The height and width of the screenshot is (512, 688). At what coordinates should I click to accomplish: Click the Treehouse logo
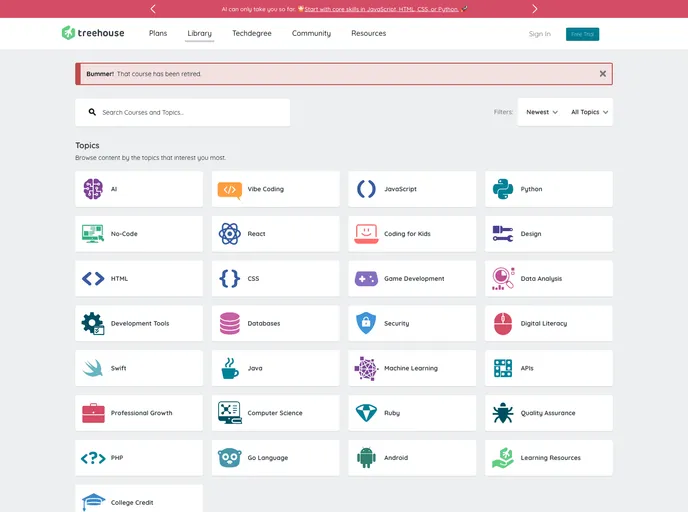click(93, 33)
